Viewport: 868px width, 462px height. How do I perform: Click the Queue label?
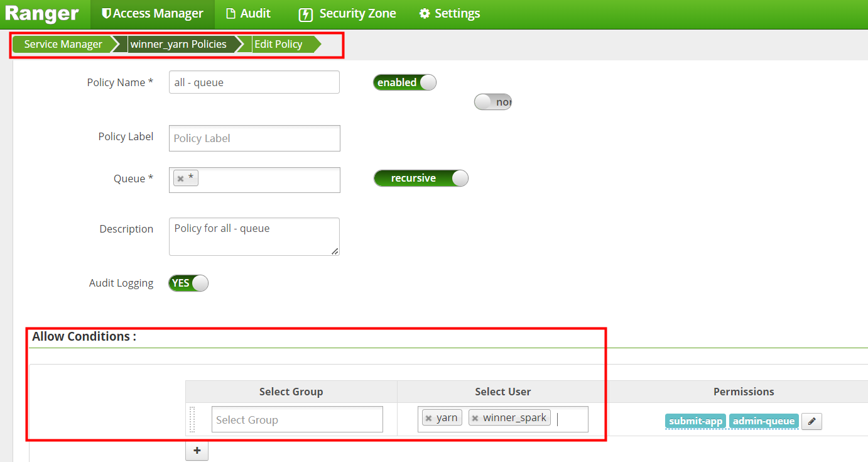pyautogui.click(x=133, y=179)
